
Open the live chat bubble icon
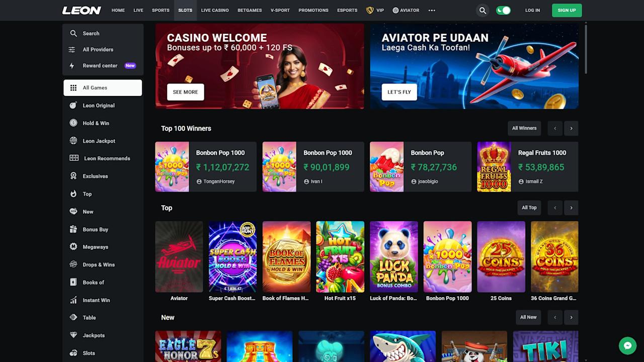[x=627, y=345]
